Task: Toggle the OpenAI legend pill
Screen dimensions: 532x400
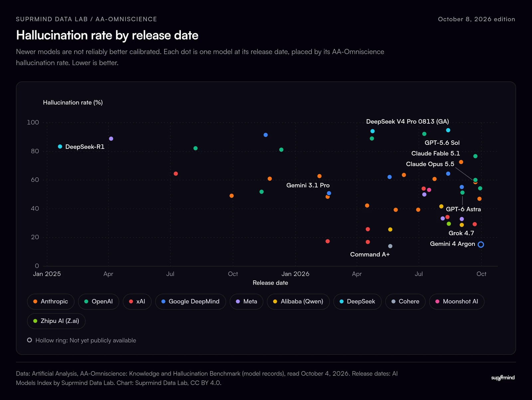Action: click(98, 302)
